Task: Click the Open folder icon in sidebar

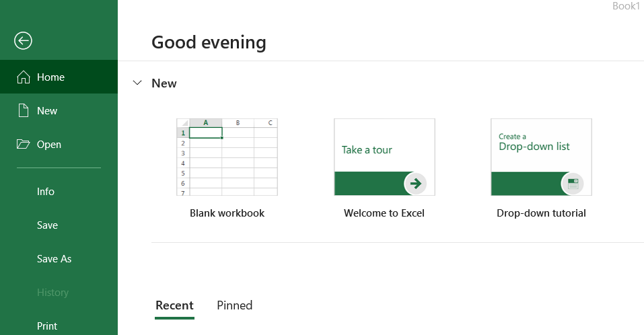Action: 24,145
